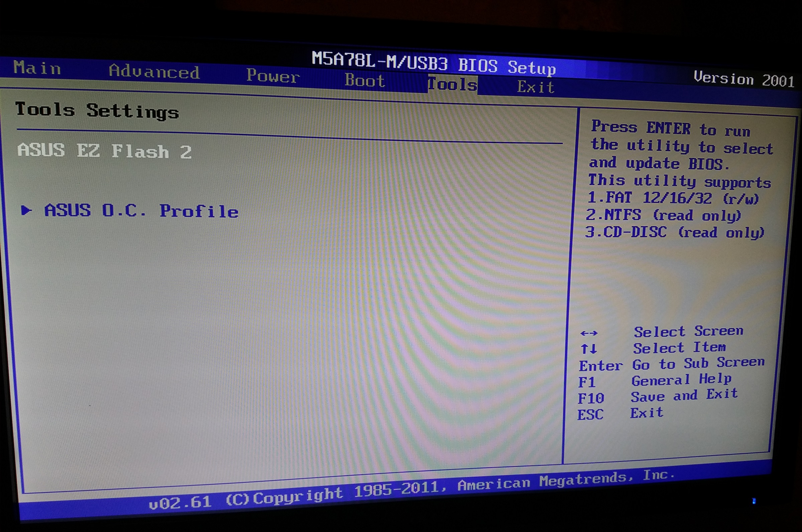
Task: Click the M5A78L-M/USB3 BIOS Setup title
Action: point(433,64)
